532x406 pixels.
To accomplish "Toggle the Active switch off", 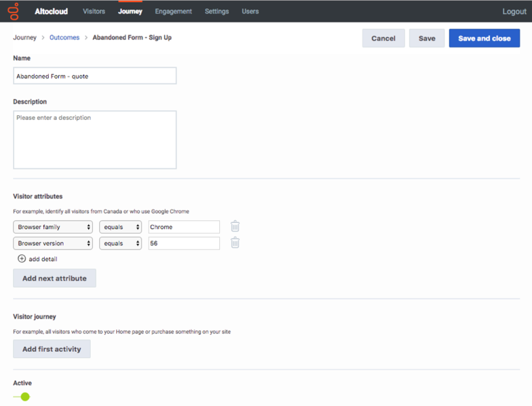I will (22, 397).
